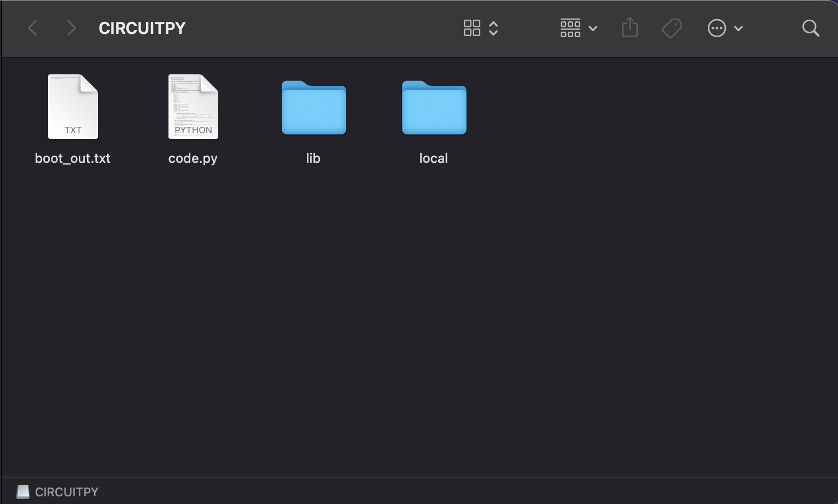This screenshot has height=504, width=838.
Task: Open the Group By grid menu
Action: point(578,28)
